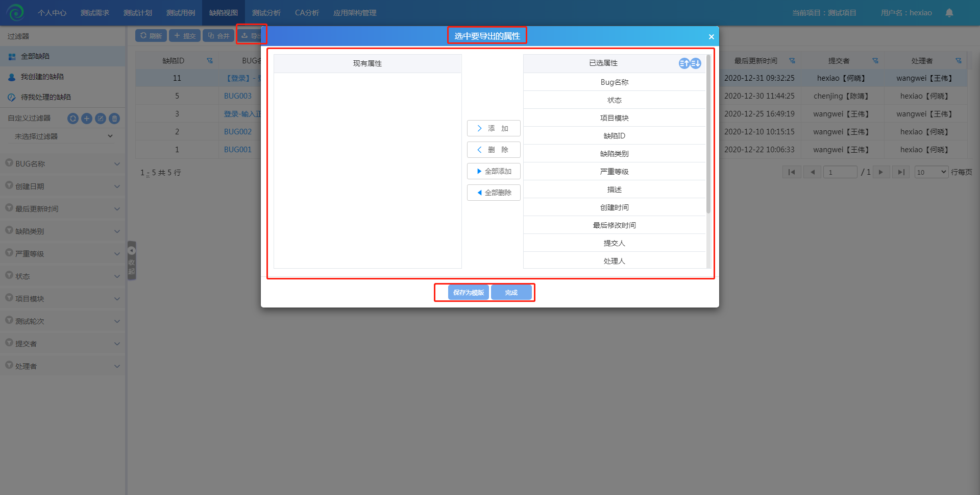Move selected attribute up in 已选属性 list
This screenshot has width=980, height=495.
point(684,63)
